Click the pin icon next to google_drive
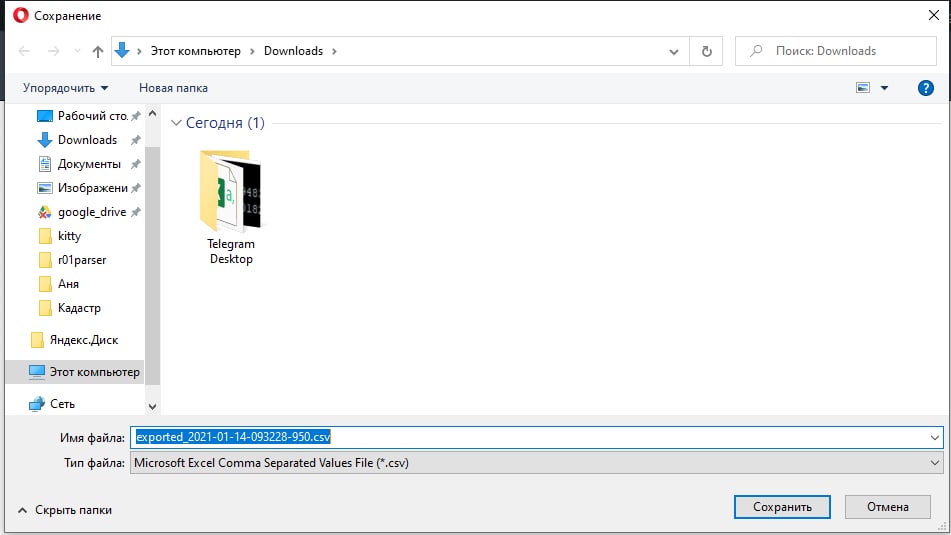This screenshot has width=951, height=535. (136, 212)
